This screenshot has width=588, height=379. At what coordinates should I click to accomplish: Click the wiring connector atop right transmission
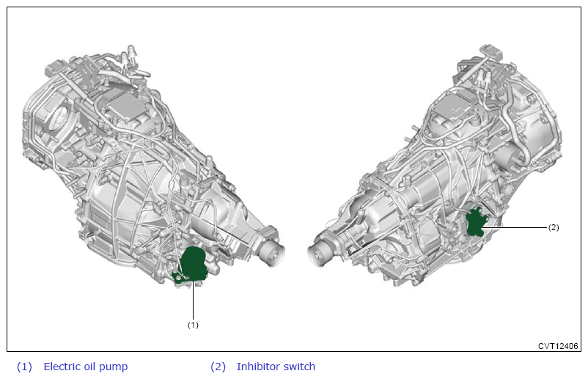tap(489, 52)
